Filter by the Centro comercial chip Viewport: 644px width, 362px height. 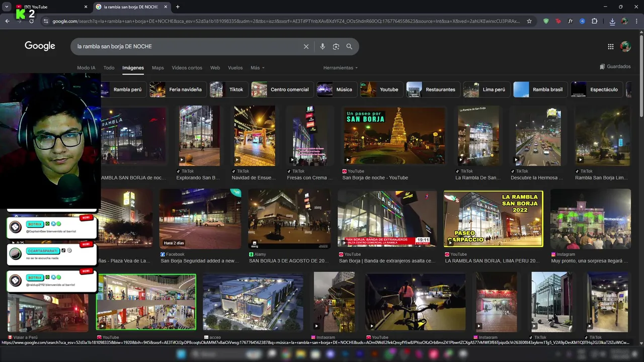282,89
